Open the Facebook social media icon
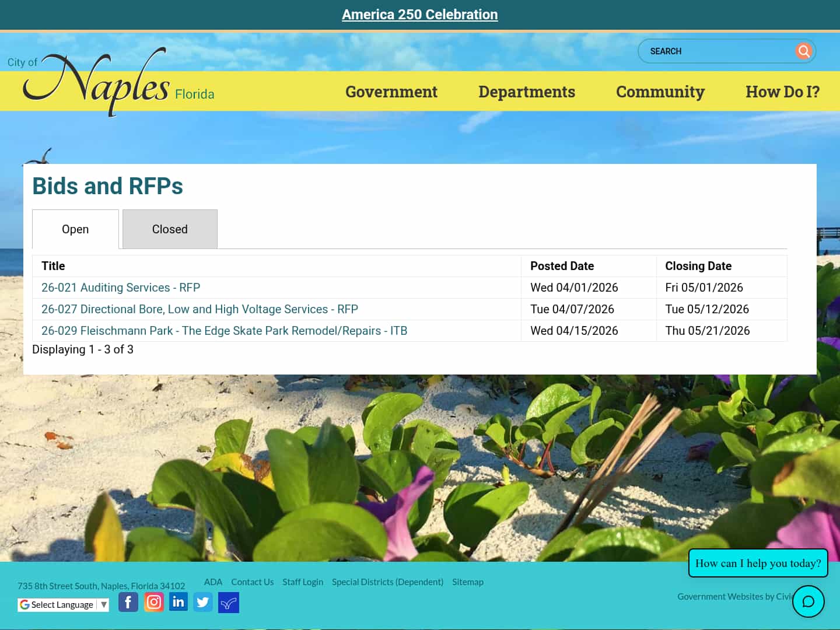Viewport: 840px width, 630px height. pos(128,601)
